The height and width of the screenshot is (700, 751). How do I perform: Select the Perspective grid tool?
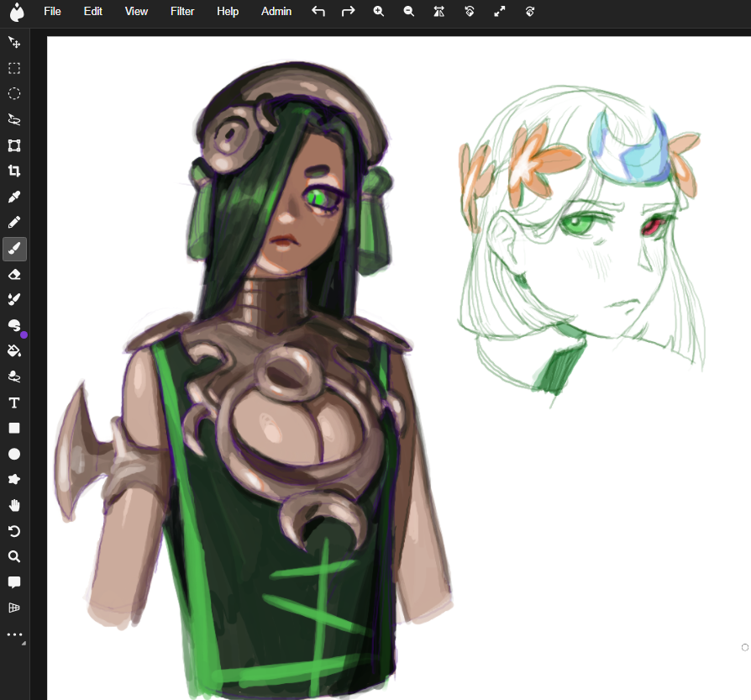click(14, 608)
